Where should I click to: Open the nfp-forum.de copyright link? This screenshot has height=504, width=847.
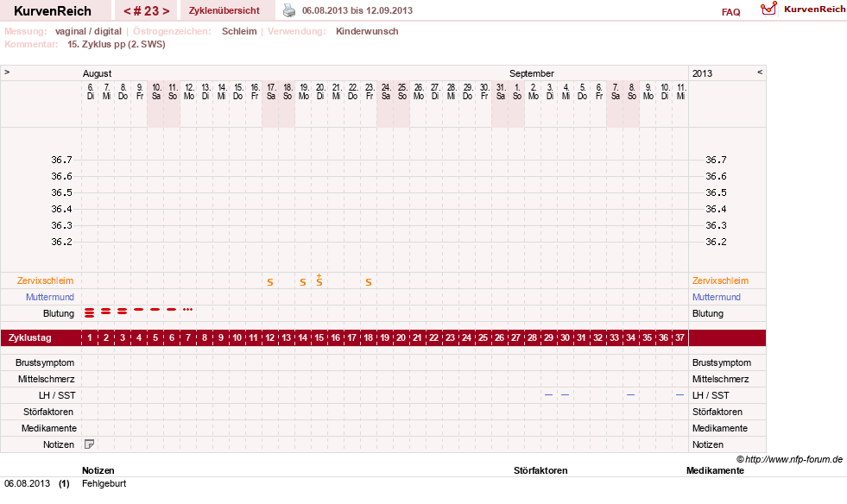point(789,459)
